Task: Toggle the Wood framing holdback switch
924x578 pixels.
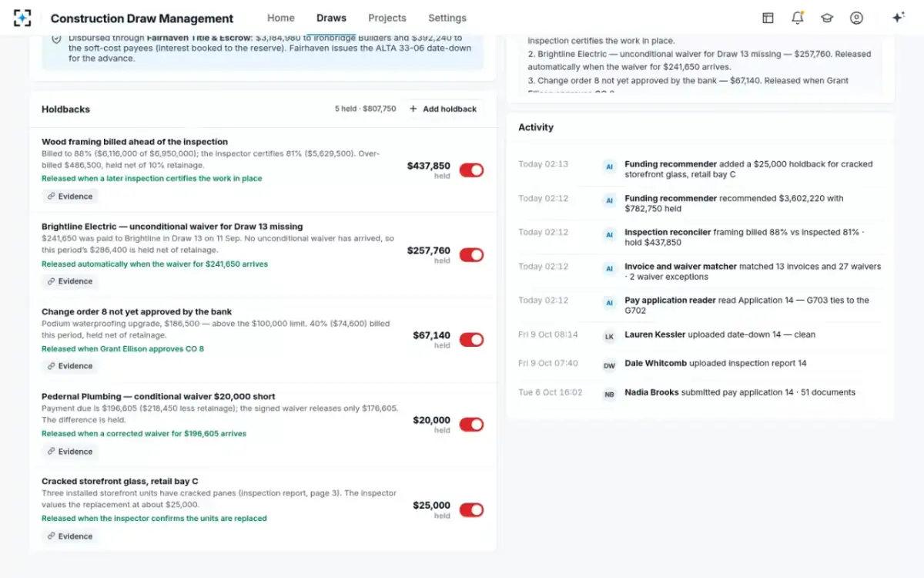Action: (x=471, y=170)
